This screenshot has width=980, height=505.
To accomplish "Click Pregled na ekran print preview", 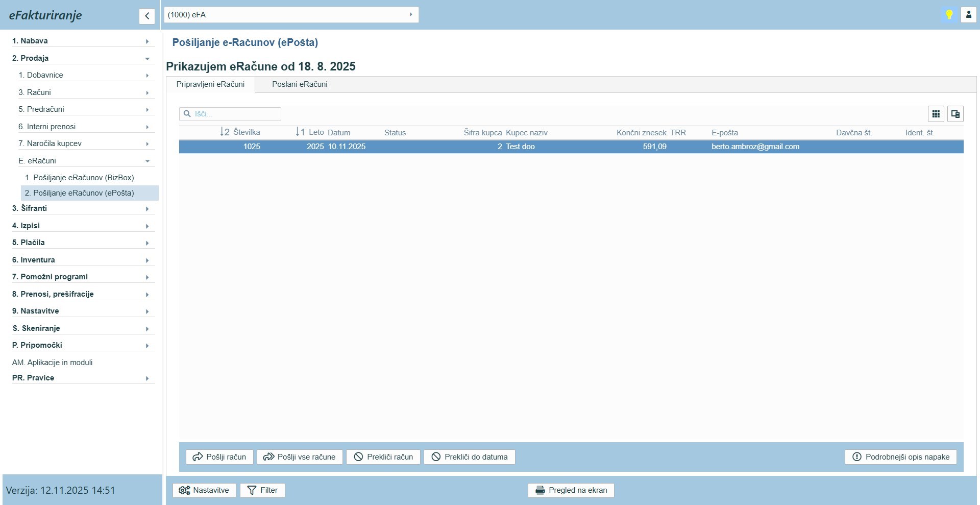I will coord(571,490).
